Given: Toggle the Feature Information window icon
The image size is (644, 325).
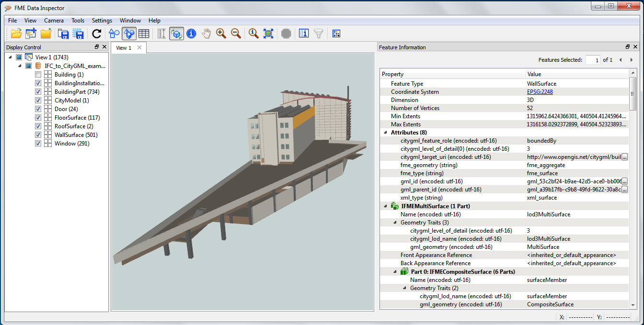Looking at the screenshot, I should [x=304, y=34].
